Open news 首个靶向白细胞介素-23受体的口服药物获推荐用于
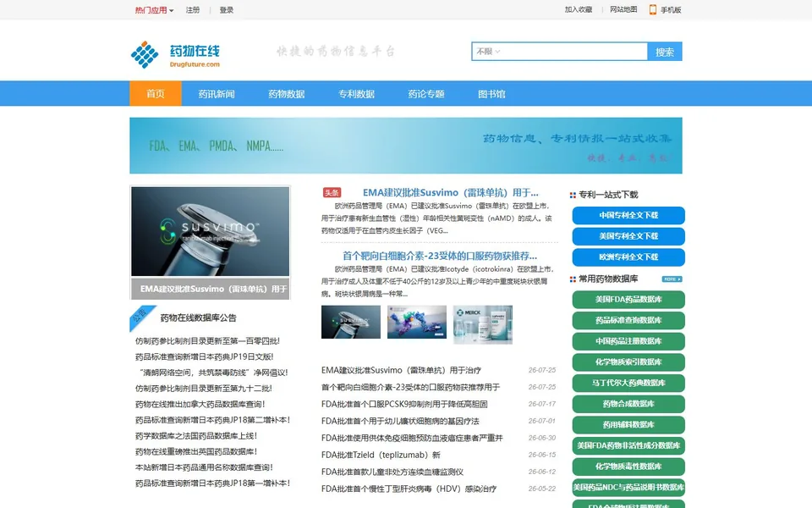This screenshot has width=812, height=508. [x=411, y=387]
